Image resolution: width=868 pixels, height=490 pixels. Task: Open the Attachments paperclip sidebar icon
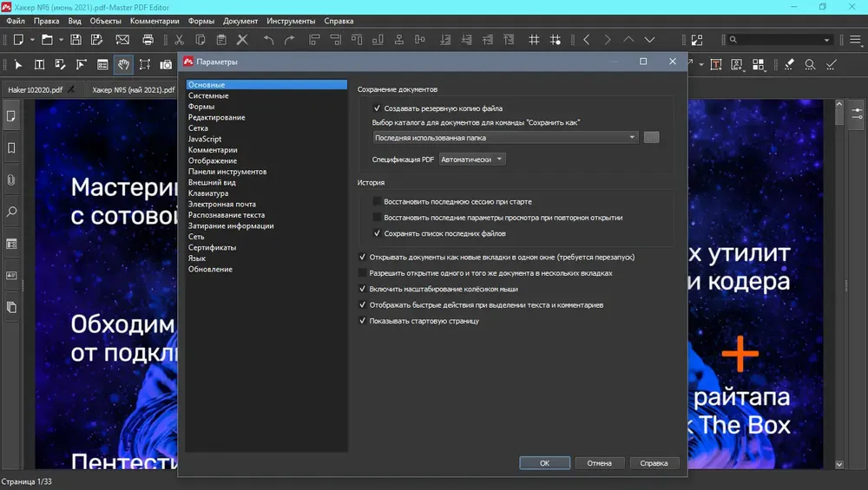coord(11,180)
